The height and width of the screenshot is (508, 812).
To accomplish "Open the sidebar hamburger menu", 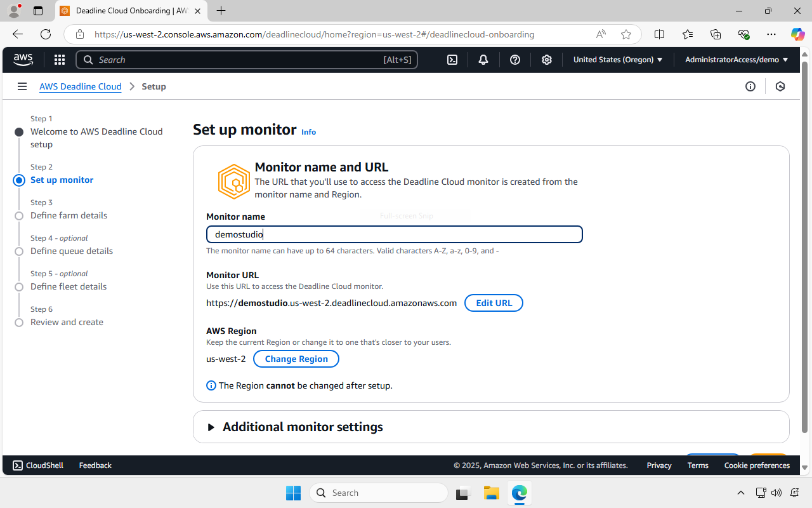I will 22,86.
